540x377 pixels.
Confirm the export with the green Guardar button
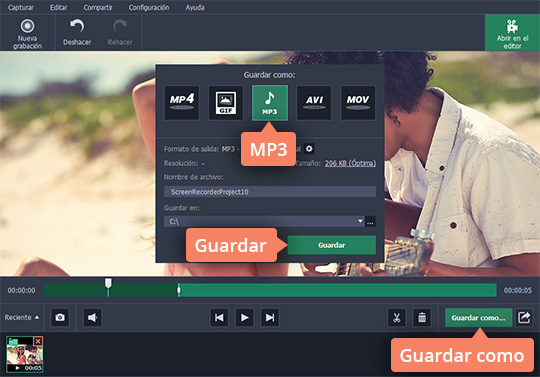(331, 245)
